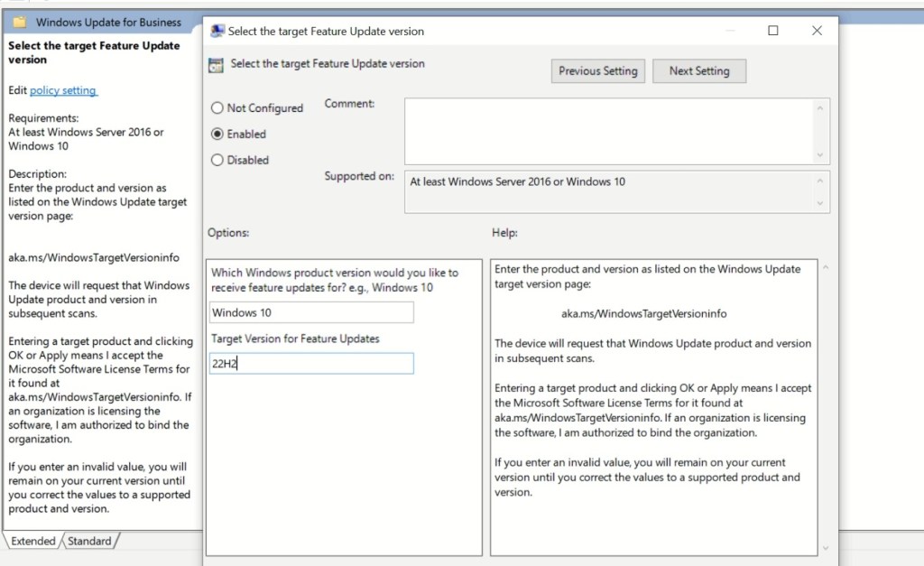Click aka.ms/WindowsTargetVersioninfo in left description pane
Image resolution: width=924 pixels, height=566 pixels.
point(94,257)
